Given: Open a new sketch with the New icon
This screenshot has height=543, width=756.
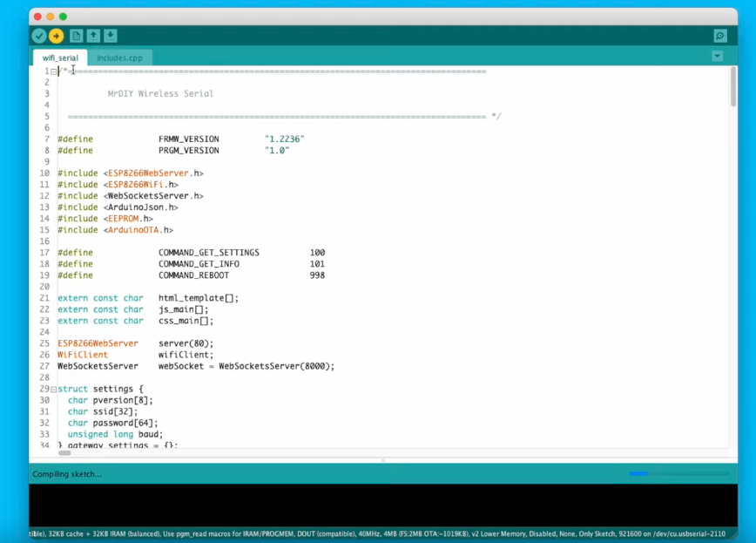Looking at the screenshot, I should pyautogui.click(x=76, y=36).
